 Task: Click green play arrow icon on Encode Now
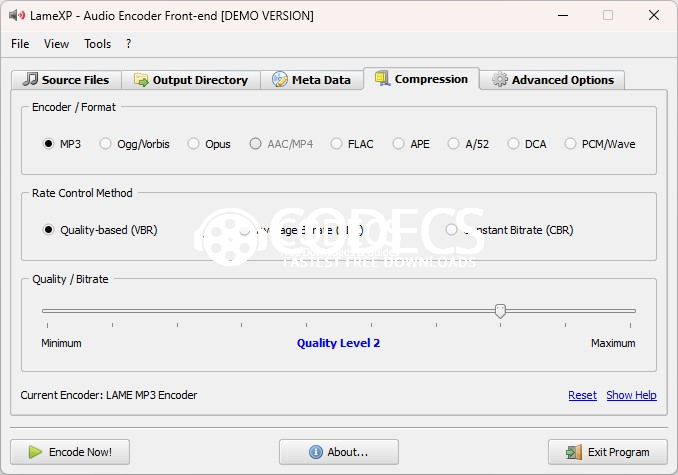click(35, 452)
